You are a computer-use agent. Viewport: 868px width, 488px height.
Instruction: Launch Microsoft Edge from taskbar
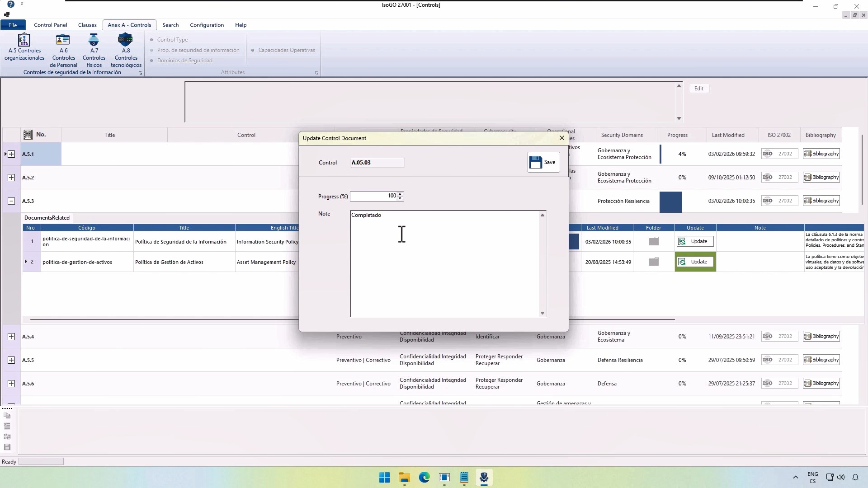(x=424, y=478)
